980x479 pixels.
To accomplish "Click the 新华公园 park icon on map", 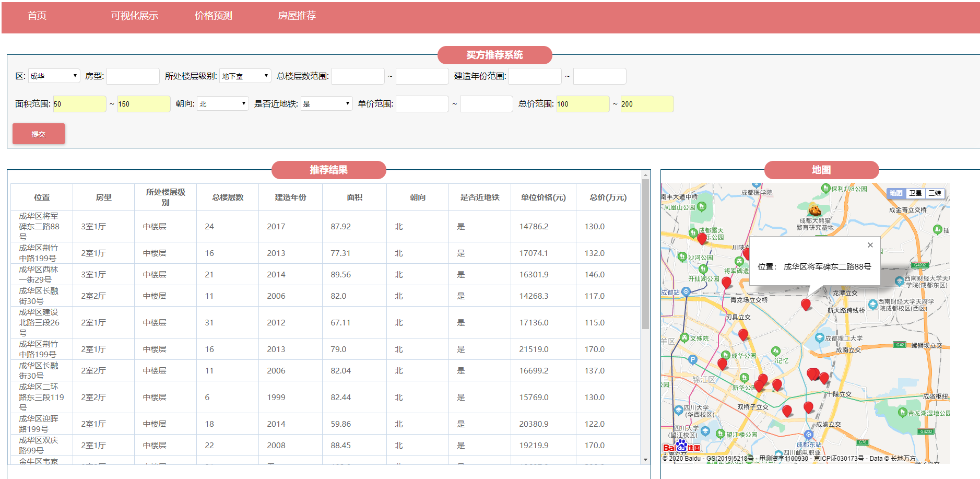I will [x=745, y=378].
